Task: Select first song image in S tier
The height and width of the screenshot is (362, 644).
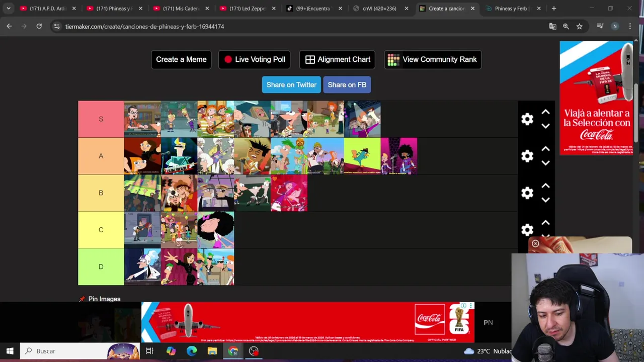Action: [x=142, y=119]
